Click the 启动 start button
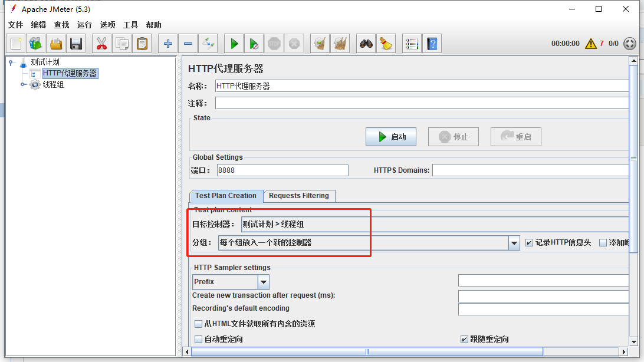The height and width of the screenshot is (362, 644). 391,137
